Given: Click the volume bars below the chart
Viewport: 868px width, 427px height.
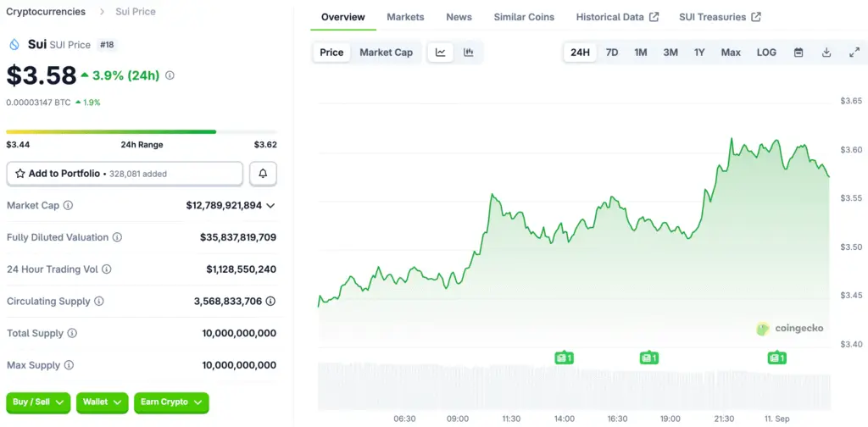Looking at the screenshot, I should coord(574,387).
